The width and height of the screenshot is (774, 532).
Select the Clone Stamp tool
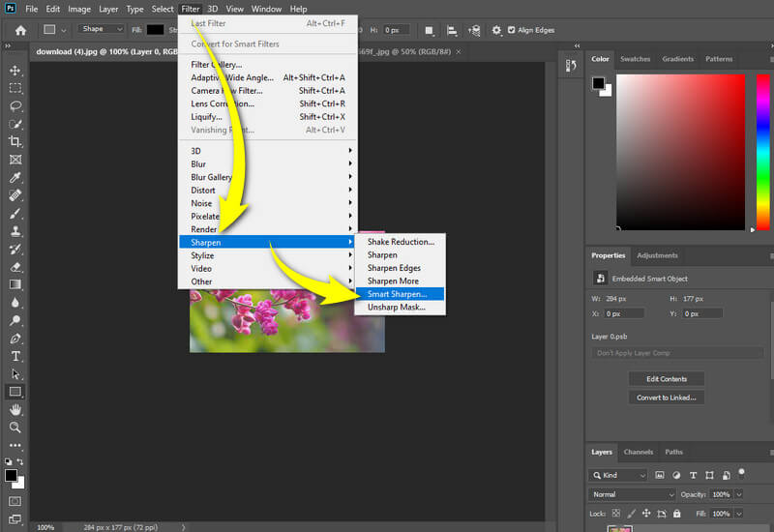[15, 231]
